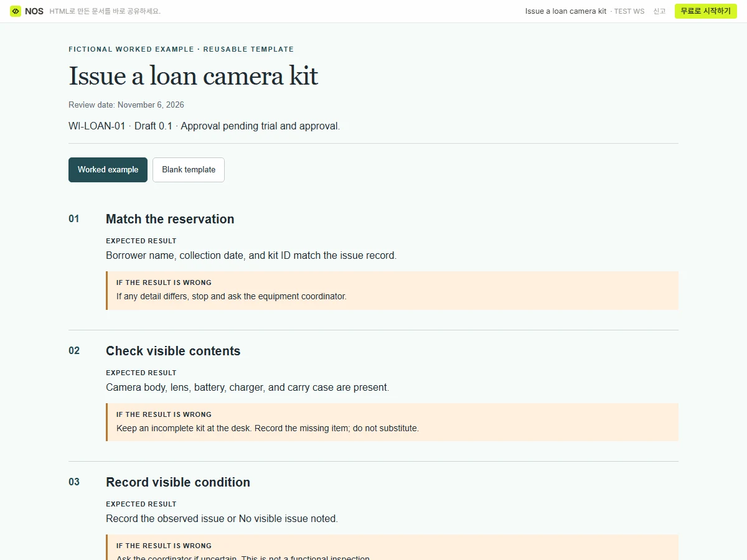Click the 무료로 시작하기 button
747x560 pixels.
[705, 11]
